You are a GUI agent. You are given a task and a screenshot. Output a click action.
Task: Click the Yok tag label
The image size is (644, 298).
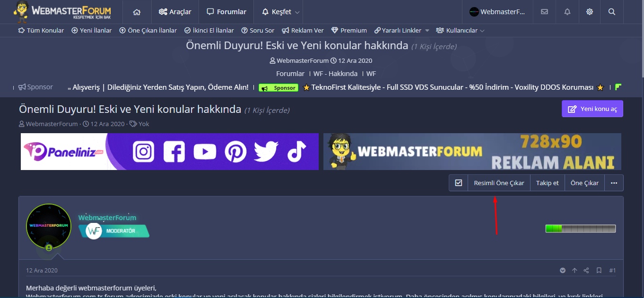[144, 124]
